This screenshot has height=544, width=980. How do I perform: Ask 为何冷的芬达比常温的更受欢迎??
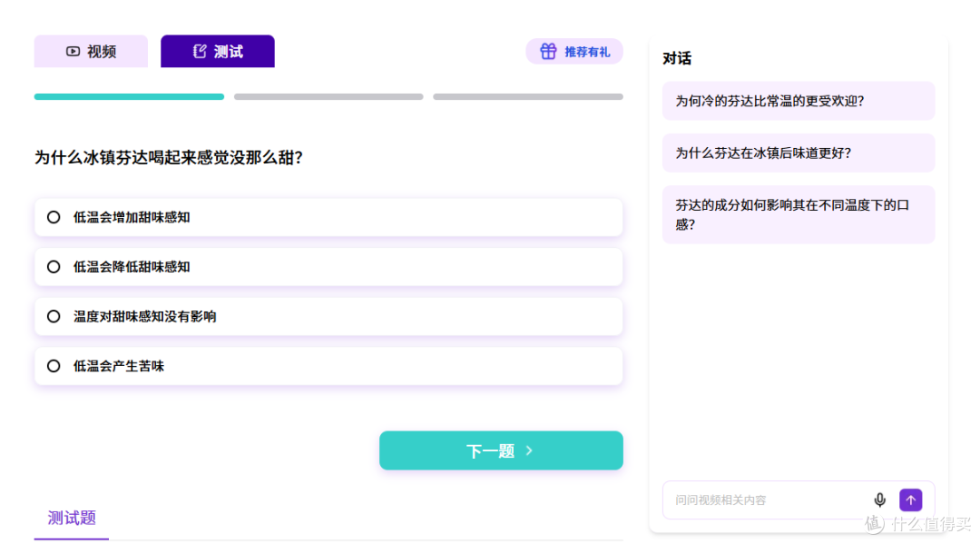tap(799, 101)
